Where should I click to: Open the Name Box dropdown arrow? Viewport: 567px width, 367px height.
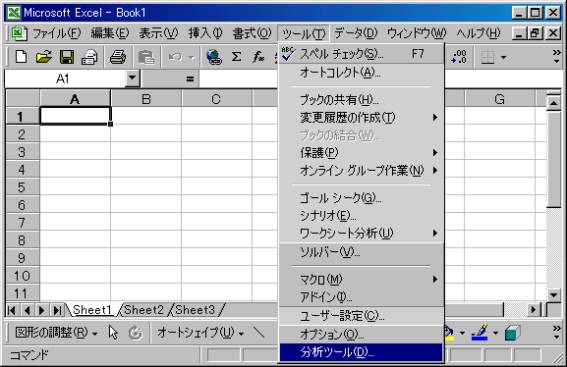tap(132, 78)
